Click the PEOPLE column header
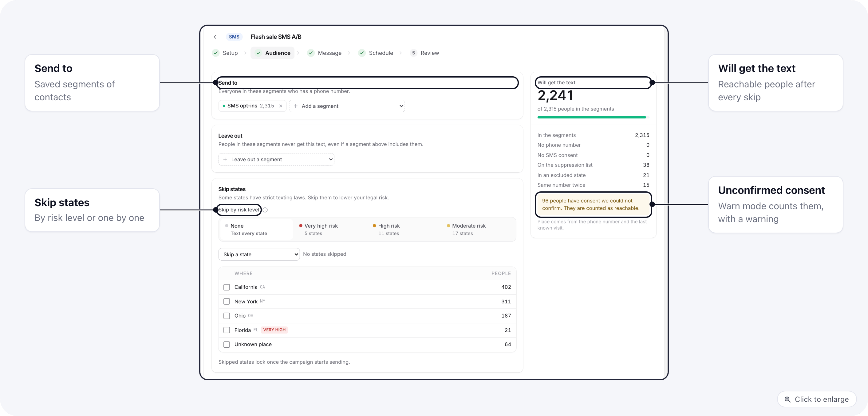This screenshot has width=868, height=416. tap(501, 274)
